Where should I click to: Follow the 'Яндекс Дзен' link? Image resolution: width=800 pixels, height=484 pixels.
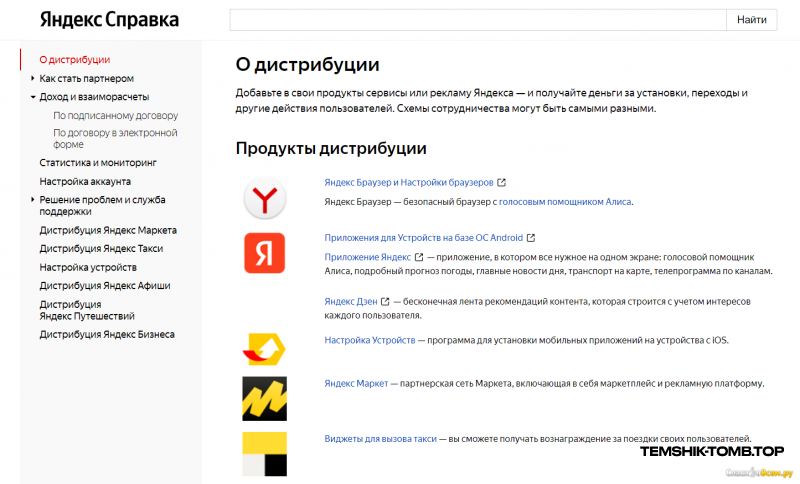(x=351, y=301)
